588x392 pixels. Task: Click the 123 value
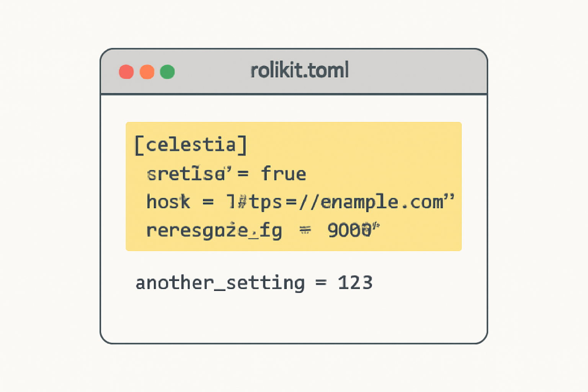[355, 283]
